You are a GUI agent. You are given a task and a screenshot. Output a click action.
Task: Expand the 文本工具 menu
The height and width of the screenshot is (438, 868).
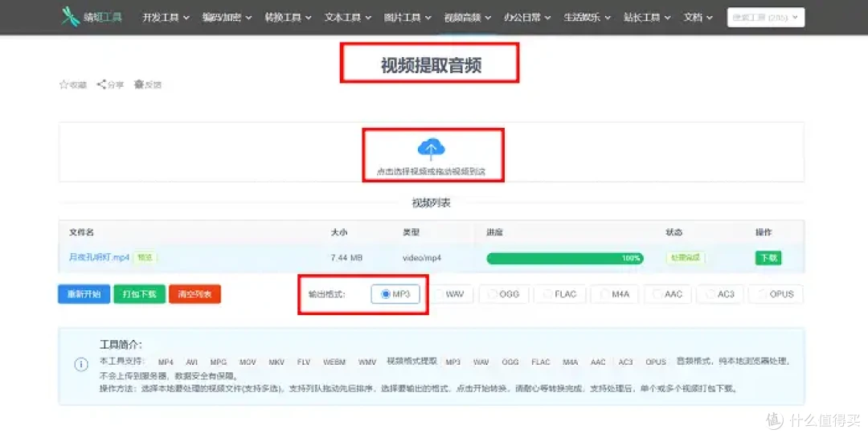tap(348, 17)
